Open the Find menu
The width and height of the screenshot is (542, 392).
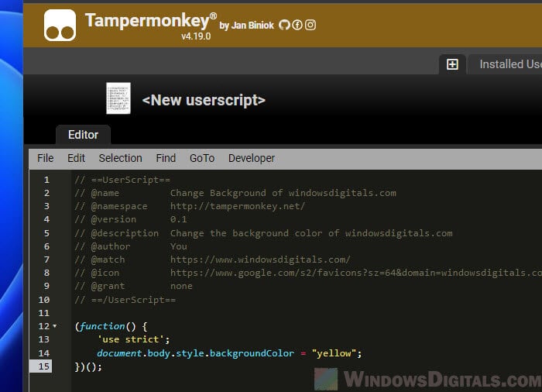[166, 158]
